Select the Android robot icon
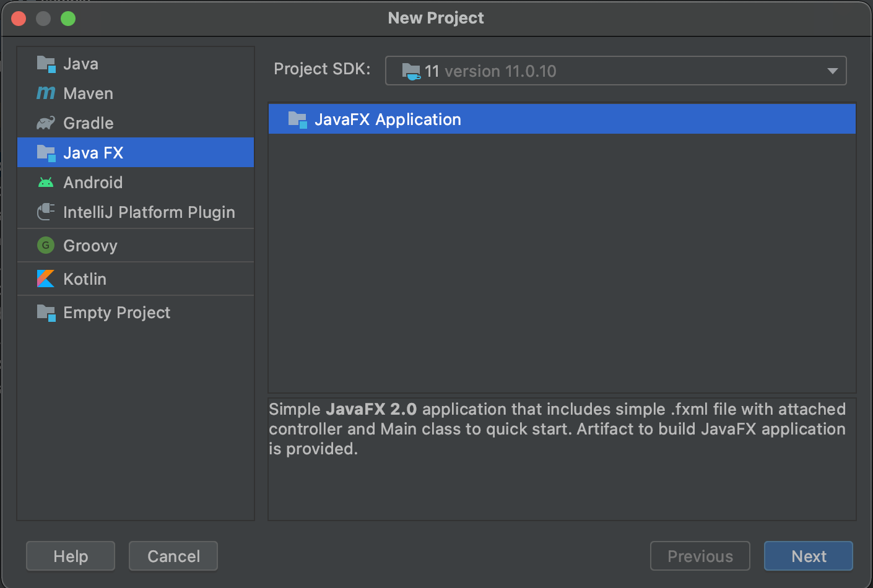The height and width of the screenshot is (588, 873). [x=46, y=182]
